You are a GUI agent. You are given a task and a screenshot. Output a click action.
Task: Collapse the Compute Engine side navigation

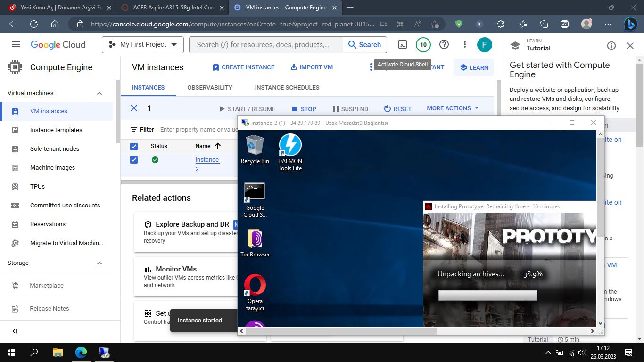[15, 331]
